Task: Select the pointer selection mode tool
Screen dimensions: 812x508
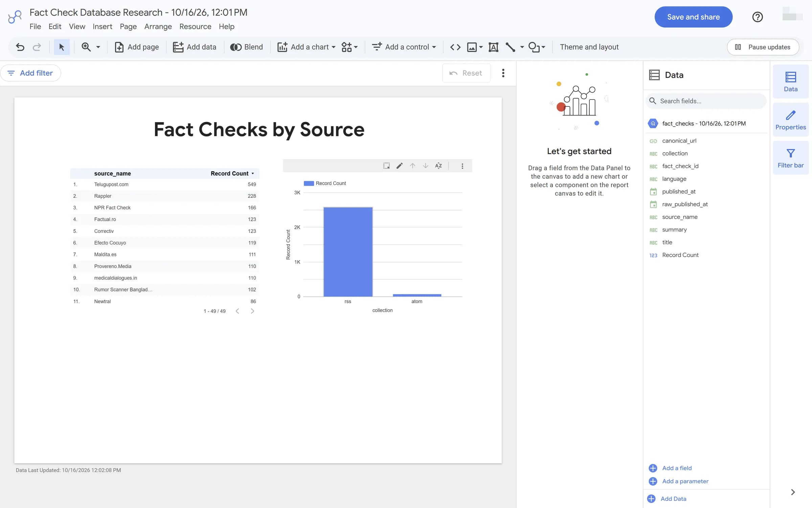Action: (62, 47)
